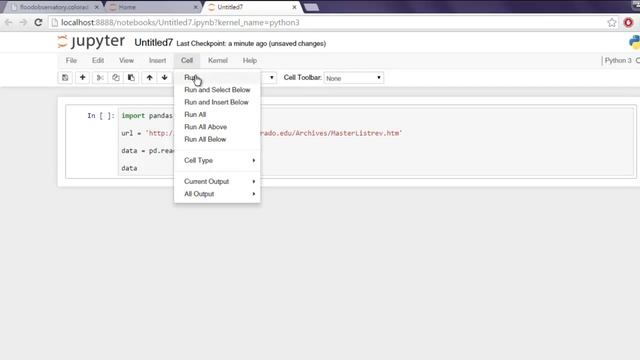Choose Run and Select Below
The width and height of the screenshot is (640, 360).
click(217, 90)
